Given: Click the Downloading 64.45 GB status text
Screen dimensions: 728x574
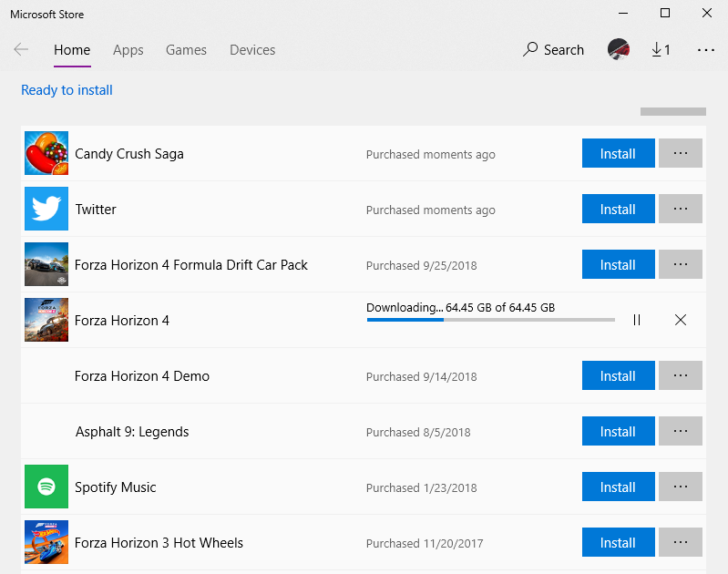Looking at the screenshot, I should (x=460, y=307).
